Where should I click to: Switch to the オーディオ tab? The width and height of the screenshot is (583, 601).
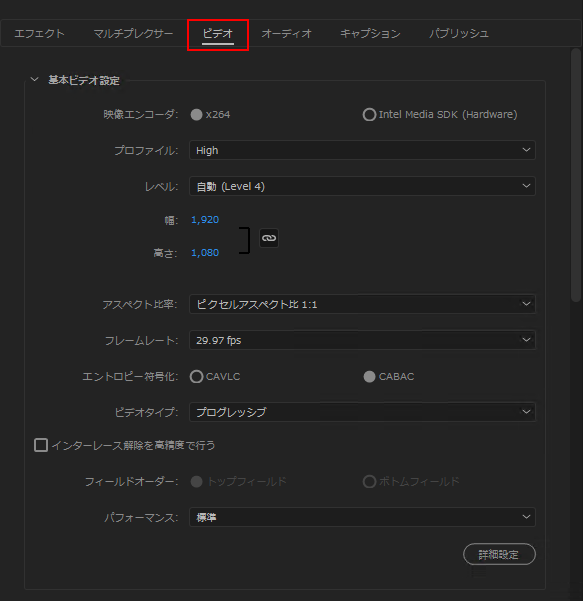(x=286, y=34)
